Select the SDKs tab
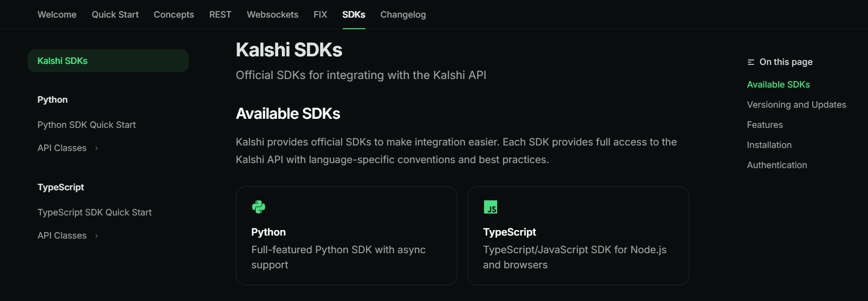 [x=354, y=15]
